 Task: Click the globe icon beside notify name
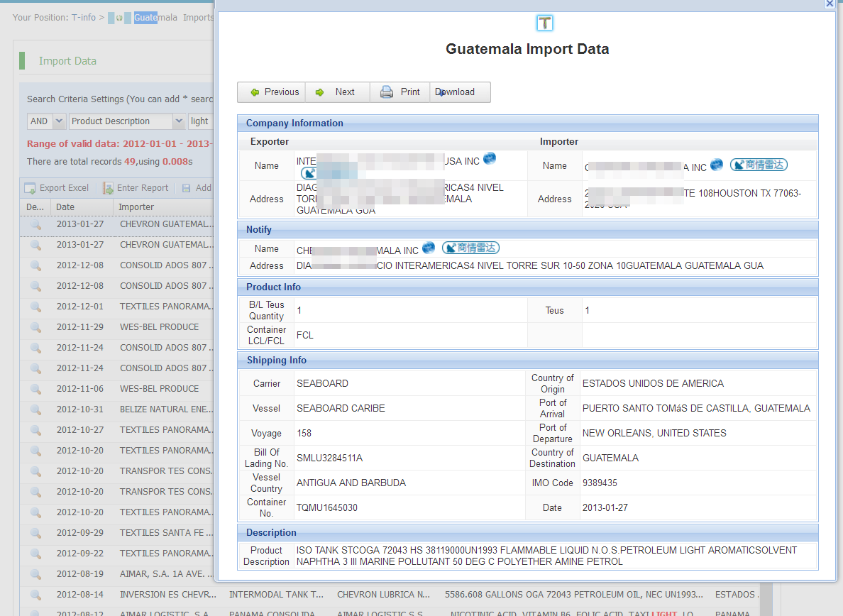(x=429, y=248)
